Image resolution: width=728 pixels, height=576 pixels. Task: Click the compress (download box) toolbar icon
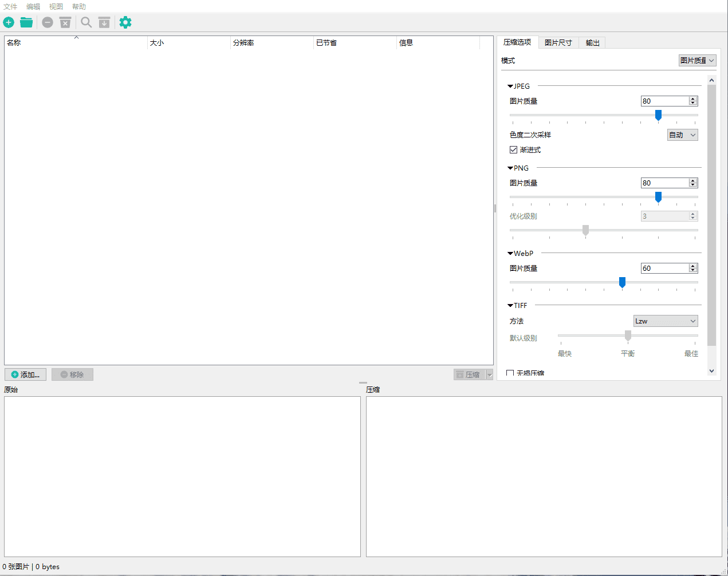tap(104, 22)
